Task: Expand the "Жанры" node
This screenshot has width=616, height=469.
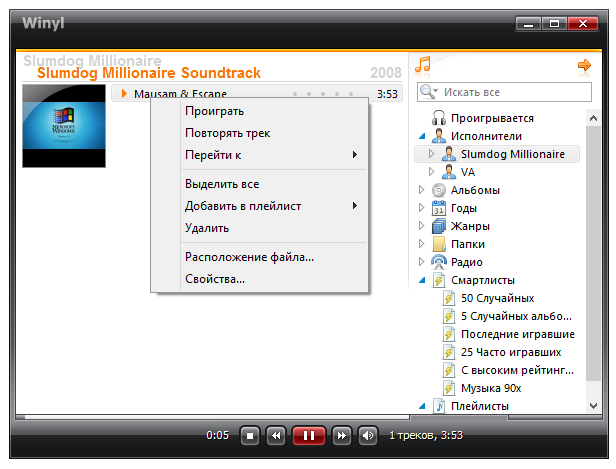Action: 422,225
